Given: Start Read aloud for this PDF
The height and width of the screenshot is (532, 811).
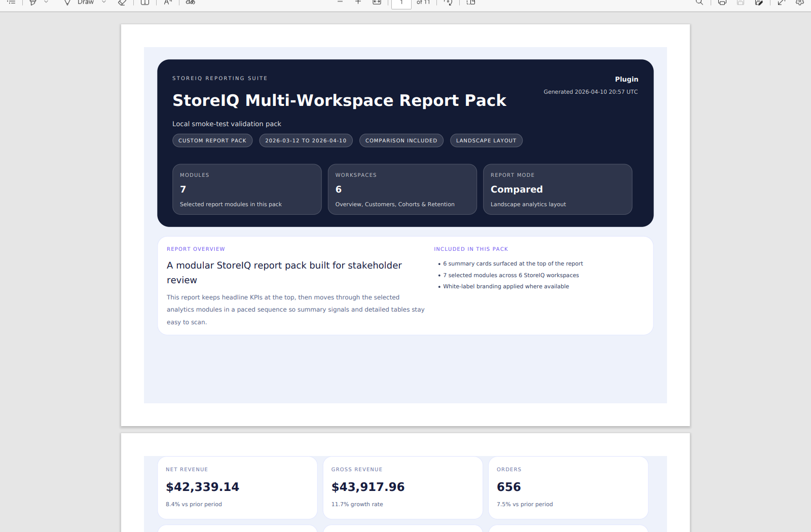Looking at the screenshot, I should click(168, 2).
